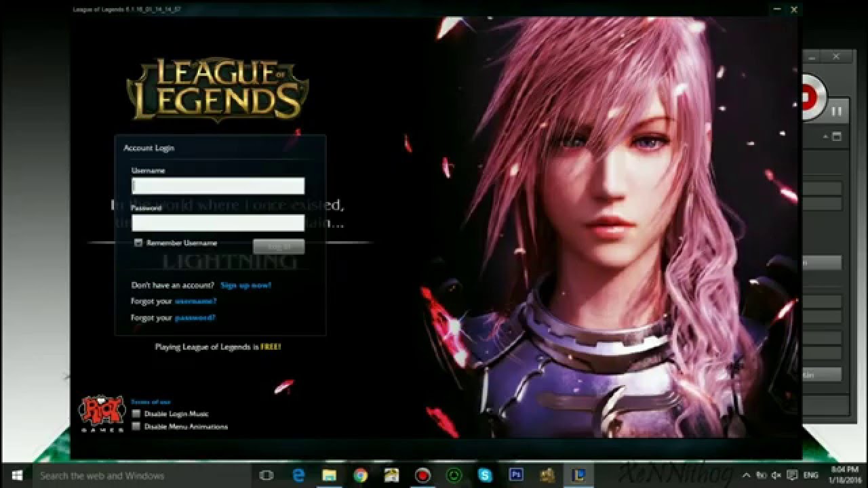The height and width of the screenshot is (488, 868).
Task: Open Task View in the taskbar
Action: point(267,476)
